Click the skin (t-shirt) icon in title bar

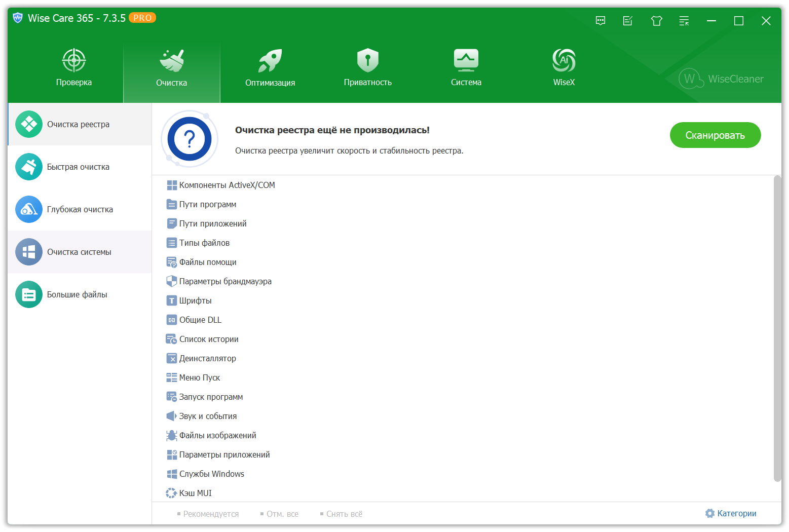click(x=657, y=21)
